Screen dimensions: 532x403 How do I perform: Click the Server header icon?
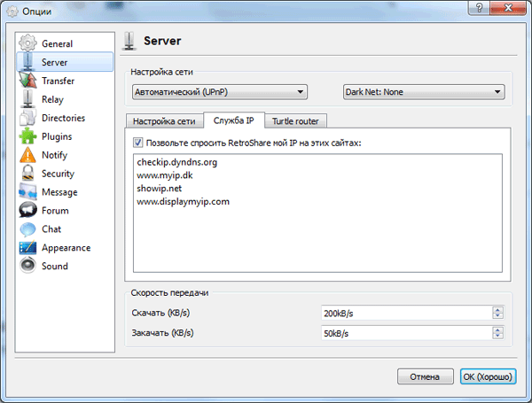pos(129,41)
